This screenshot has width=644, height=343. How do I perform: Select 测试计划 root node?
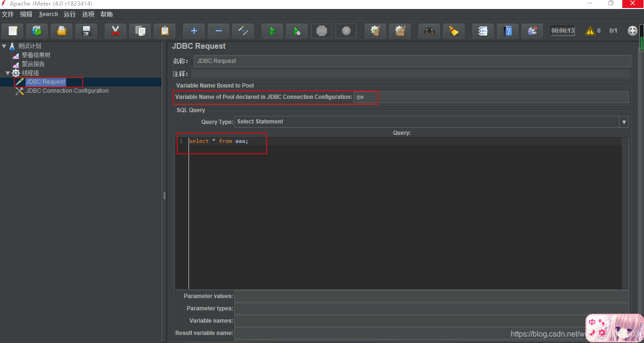pos(29,46)
